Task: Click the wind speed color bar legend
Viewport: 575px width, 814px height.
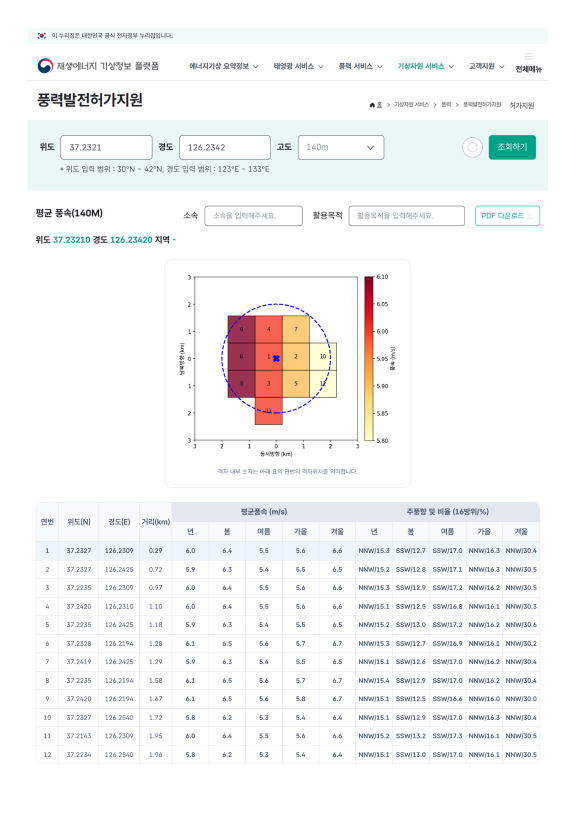Action: click(369, 358)
